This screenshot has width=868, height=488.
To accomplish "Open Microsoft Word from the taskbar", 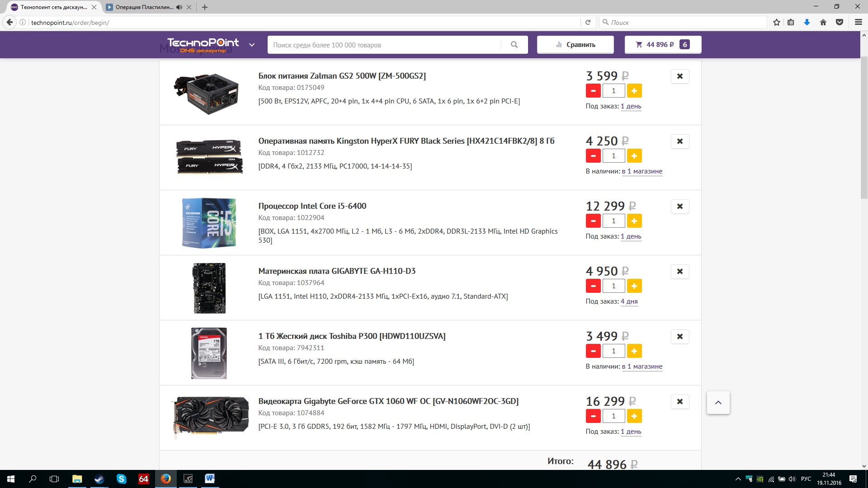I will pos(210,479).
